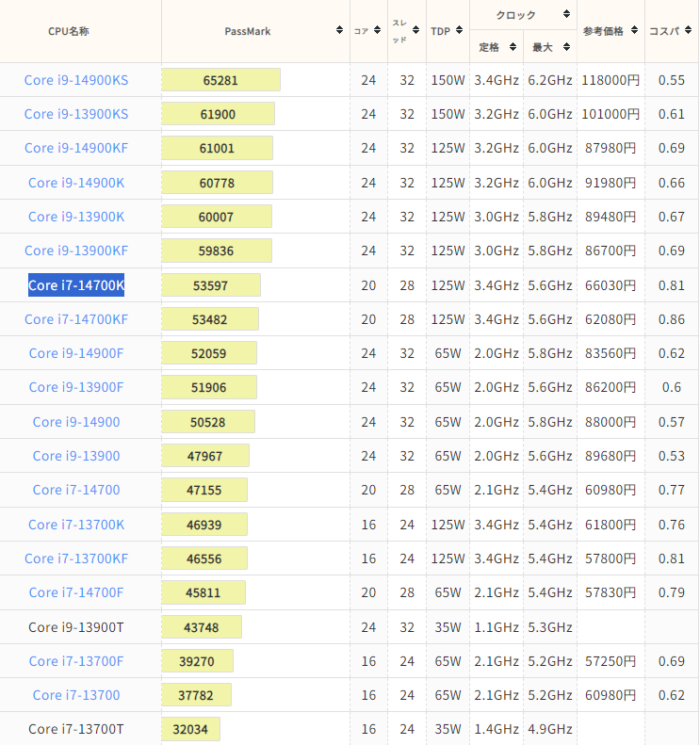The width and height of the screenshot is (700, 745).
Task: Click コスパ value 0.86
Action: 672,319
